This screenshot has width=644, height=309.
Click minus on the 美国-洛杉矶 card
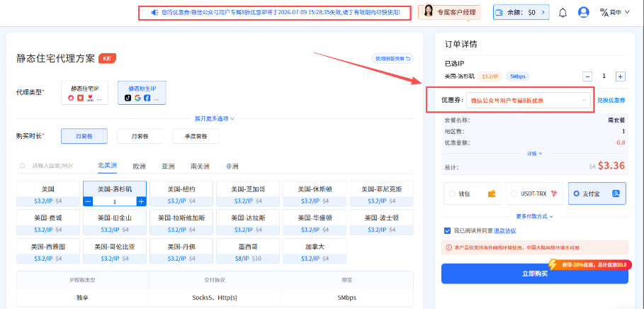click(x=89, y=201)
